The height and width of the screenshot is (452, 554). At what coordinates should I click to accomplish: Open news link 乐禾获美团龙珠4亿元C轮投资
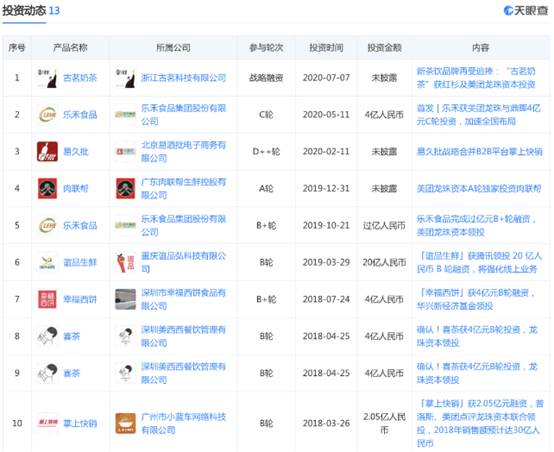click(478, 115)
